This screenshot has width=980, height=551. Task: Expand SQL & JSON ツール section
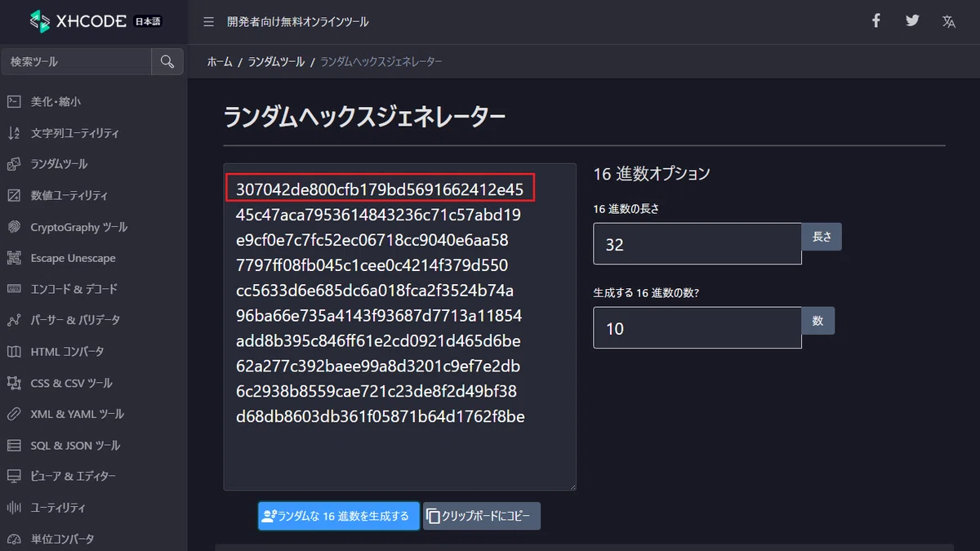coord(64,446)
